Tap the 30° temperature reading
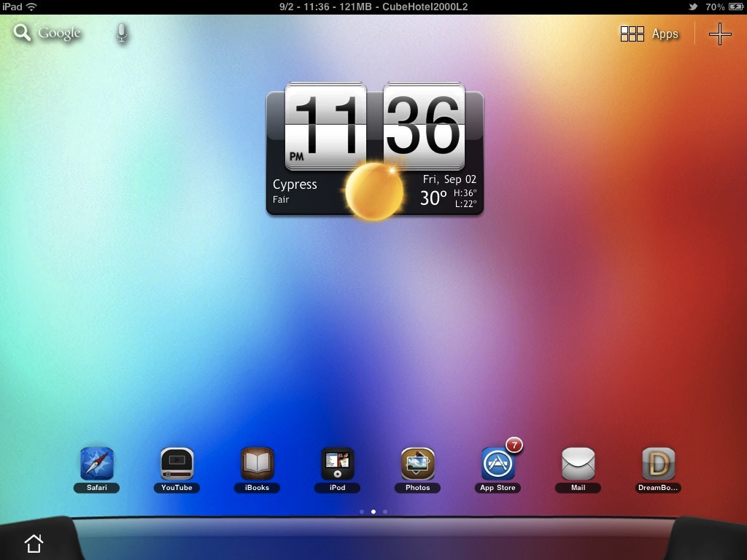 pos(433,198)
